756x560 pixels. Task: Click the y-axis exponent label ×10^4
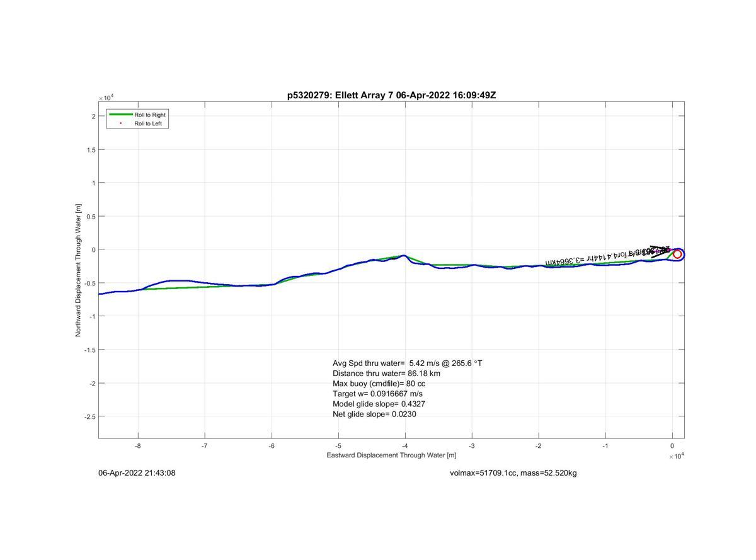105,98
